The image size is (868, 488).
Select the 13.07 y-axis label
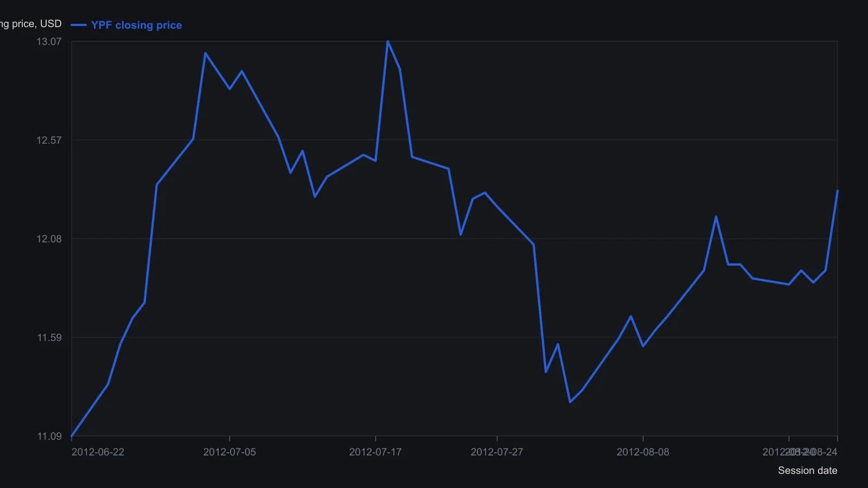point(49,42)
